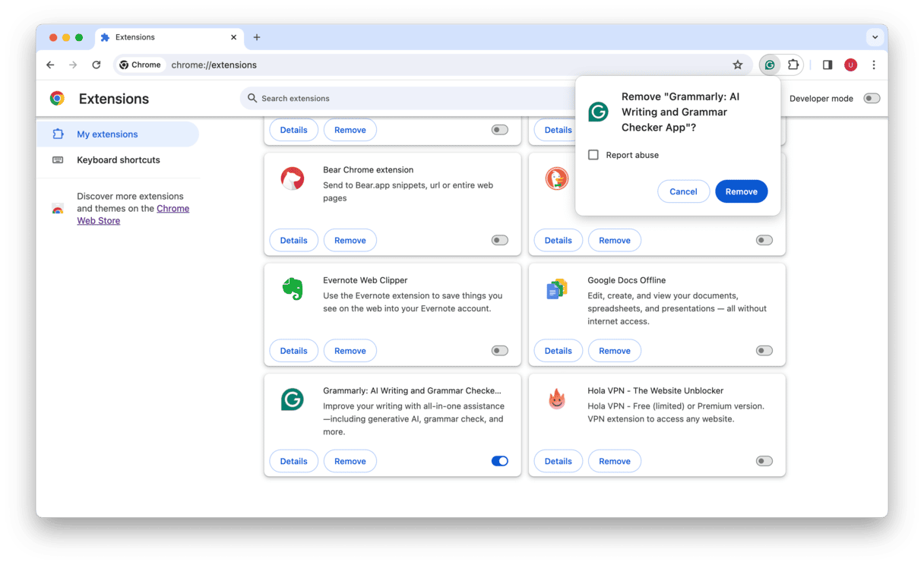The height and width of the screenshot is (565, 924).
Task: Open Details for Bear Chrome extension
Action: click(x=293, y=241)
